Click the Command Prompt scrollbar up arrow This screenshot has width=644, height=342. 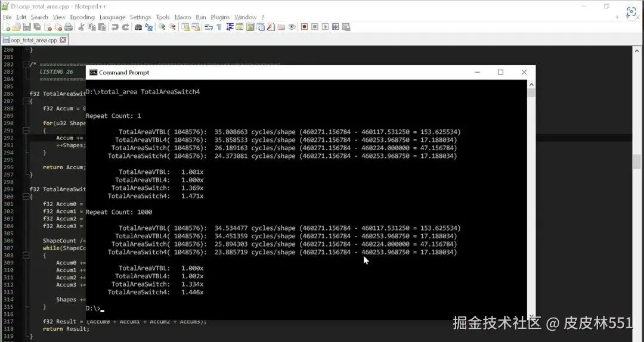point(531,85)
